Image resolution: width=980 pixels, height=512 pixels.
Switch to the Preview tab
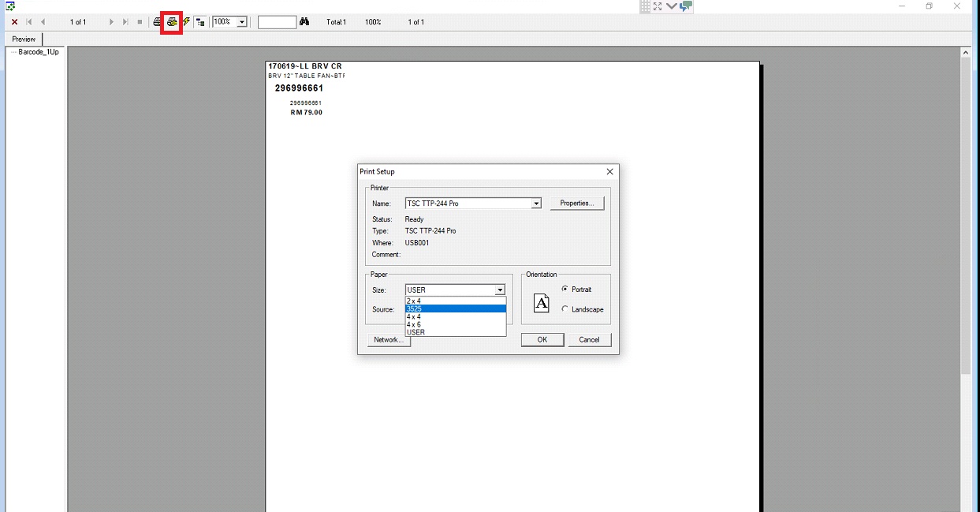point(24,39)
